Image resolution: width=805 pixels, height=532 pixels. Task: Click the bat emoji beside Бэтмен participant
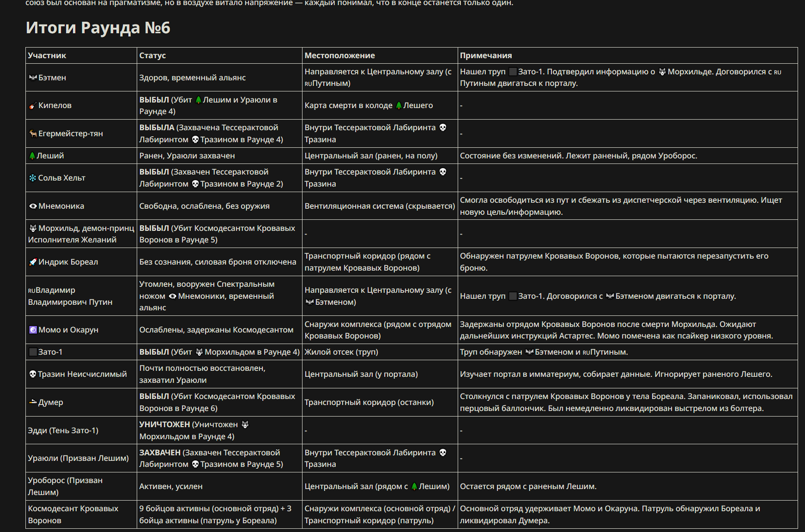[x=33, y=78]
